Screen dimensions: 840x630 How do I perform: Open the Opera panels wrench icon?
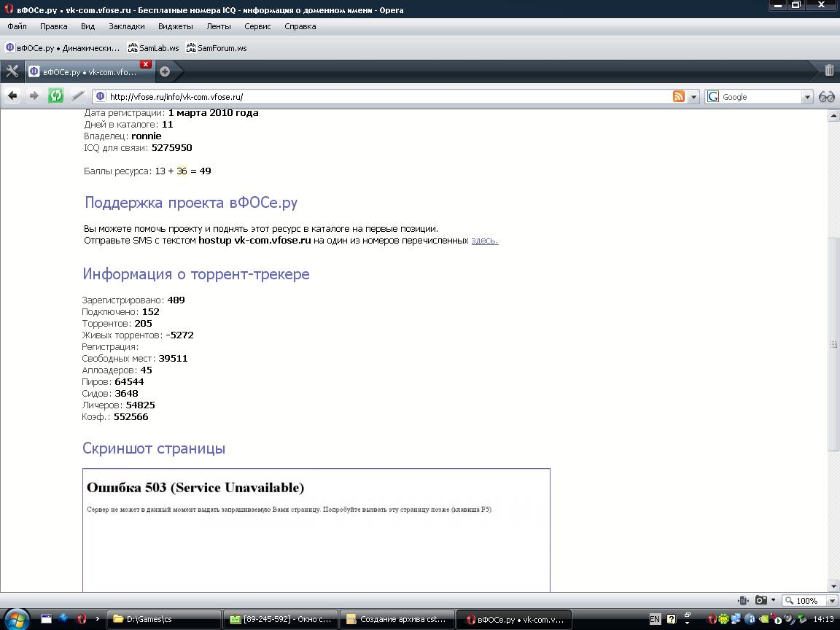12,71
